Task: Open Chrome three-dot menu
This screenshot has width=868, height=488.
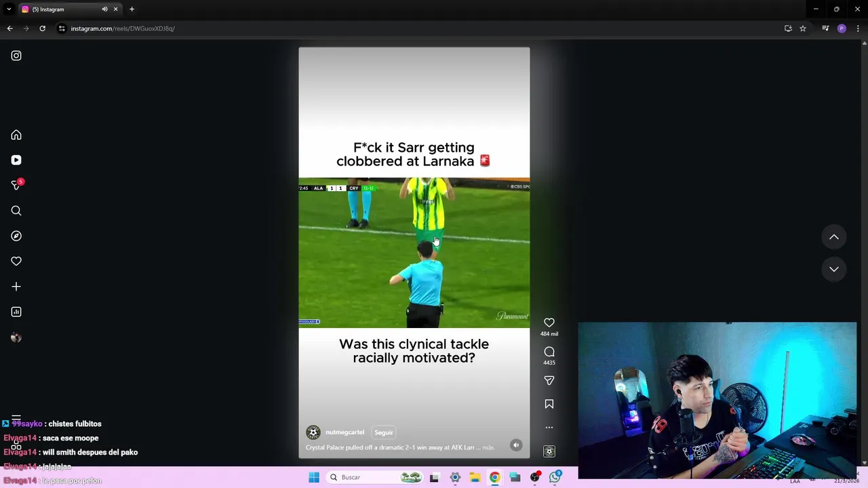Action: click(858, 28)
